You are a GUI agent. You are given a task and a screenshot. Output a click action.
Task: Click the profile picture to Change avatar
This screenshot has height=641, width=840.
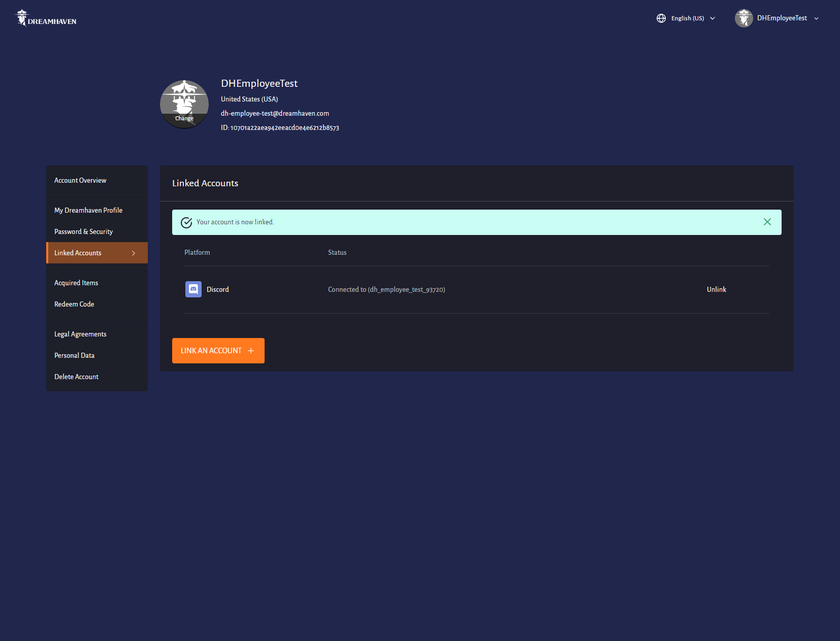pos(184,104)
